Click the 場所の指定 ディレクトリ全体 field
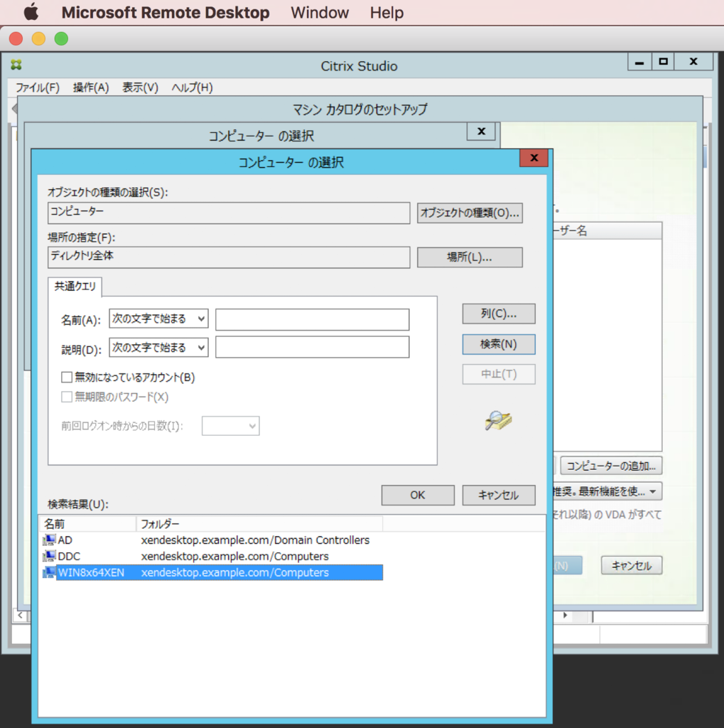Image resolution: width=724 pixels, height=728 pixels. (x=229, y=257)
